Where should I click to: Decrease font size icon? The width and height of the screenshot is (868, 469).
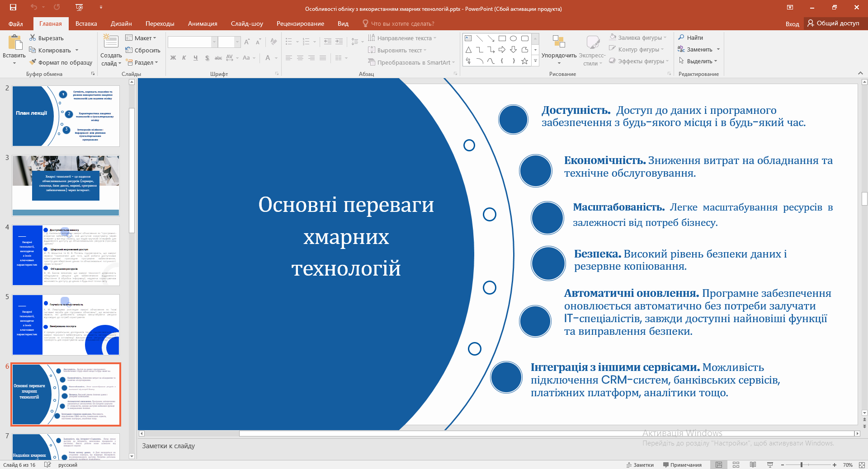pos(258,42)
